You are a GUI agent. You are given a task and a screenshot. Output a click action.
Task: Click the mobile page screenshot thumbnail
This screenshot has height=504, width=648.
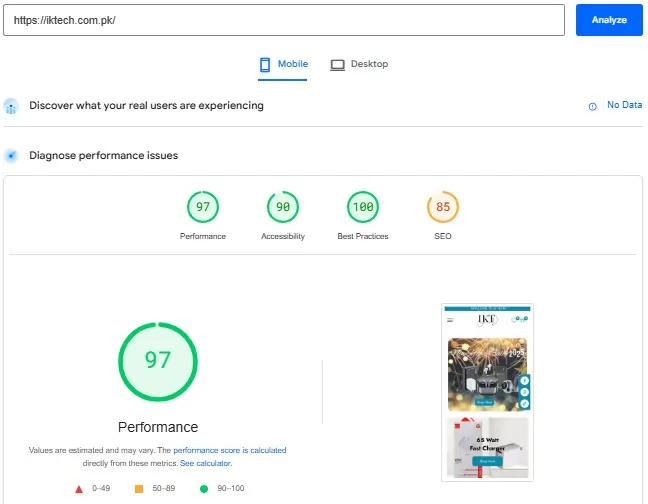coord(488,393)
